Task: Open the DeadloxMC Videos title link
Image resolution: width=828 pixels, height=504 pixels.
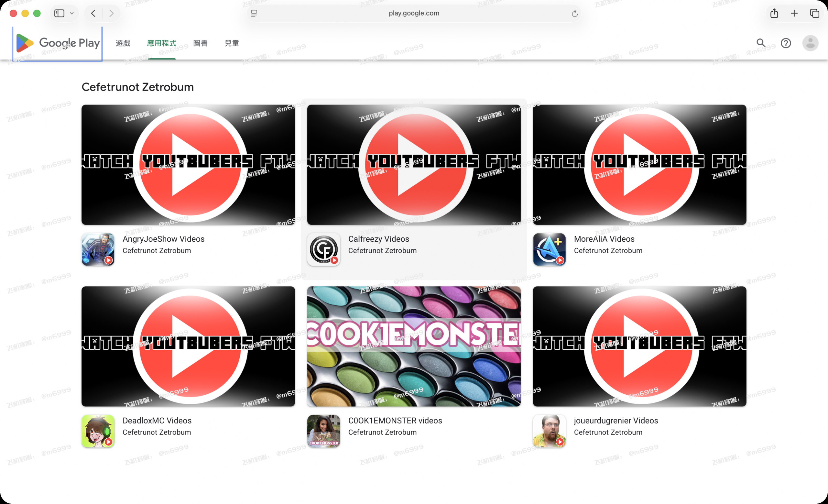Action: point(157,421)
